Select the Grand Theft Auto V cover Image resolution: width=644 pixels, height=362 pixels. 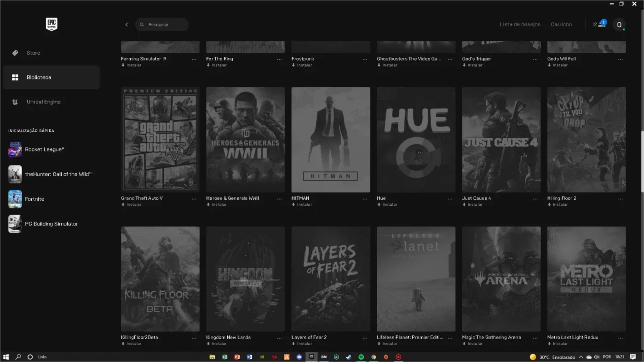(160, 140)
